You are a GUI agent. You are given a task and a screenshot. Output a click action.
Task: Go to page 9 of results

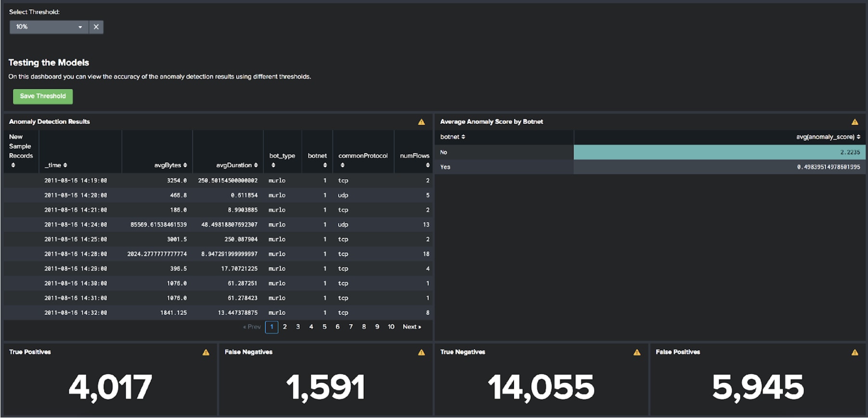(x=377, y=327)
